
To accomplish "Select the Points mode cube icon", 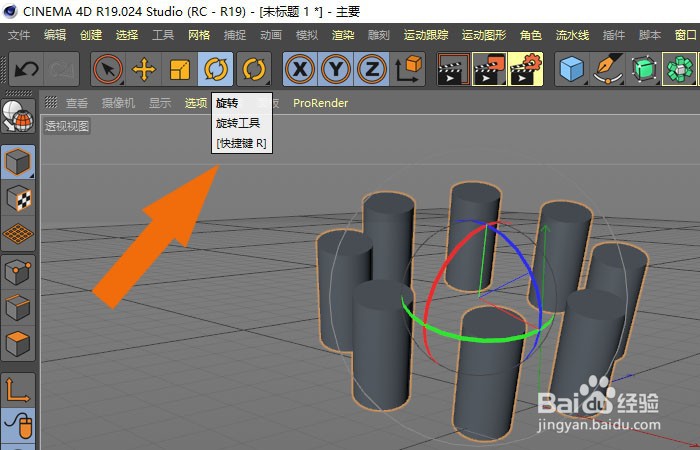I will click(18, 272).
